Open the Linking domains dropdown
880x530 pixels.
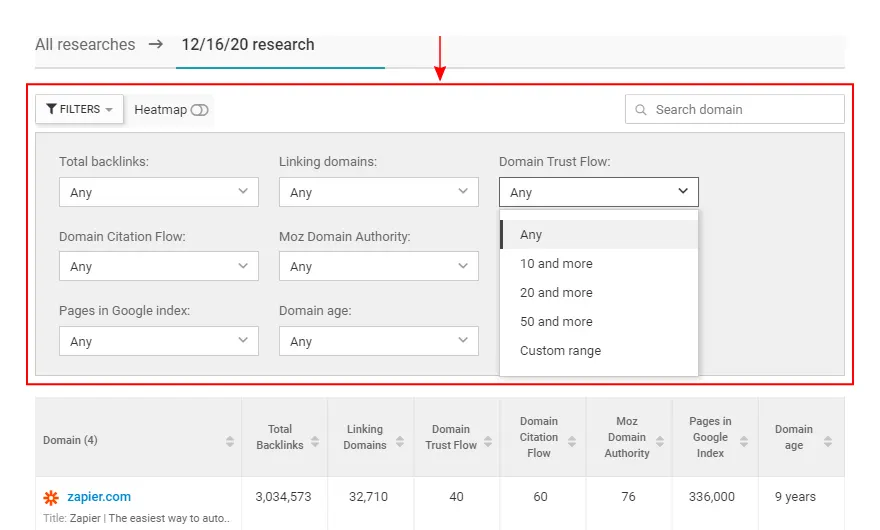[379, 192]
